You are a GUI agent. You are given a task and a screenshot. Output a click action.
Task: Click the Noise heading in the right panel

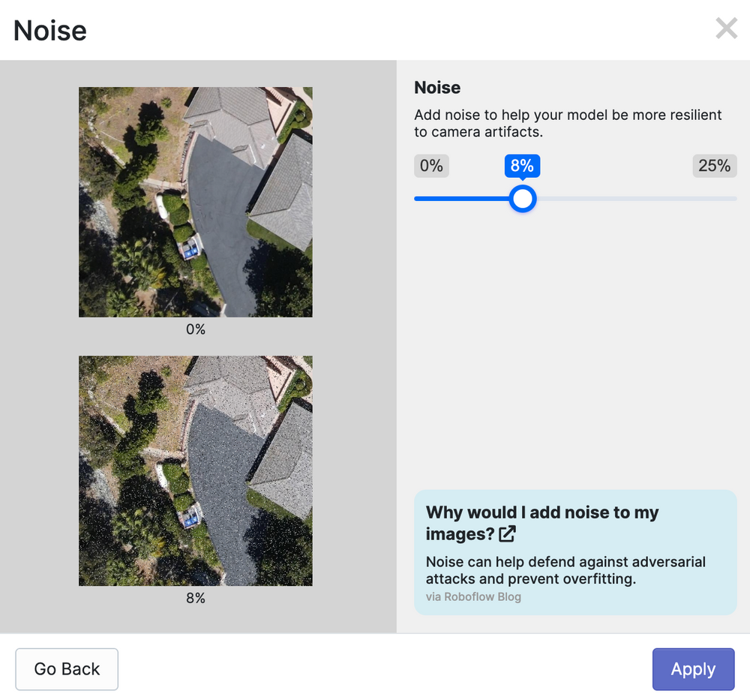[x=437, y=88]
